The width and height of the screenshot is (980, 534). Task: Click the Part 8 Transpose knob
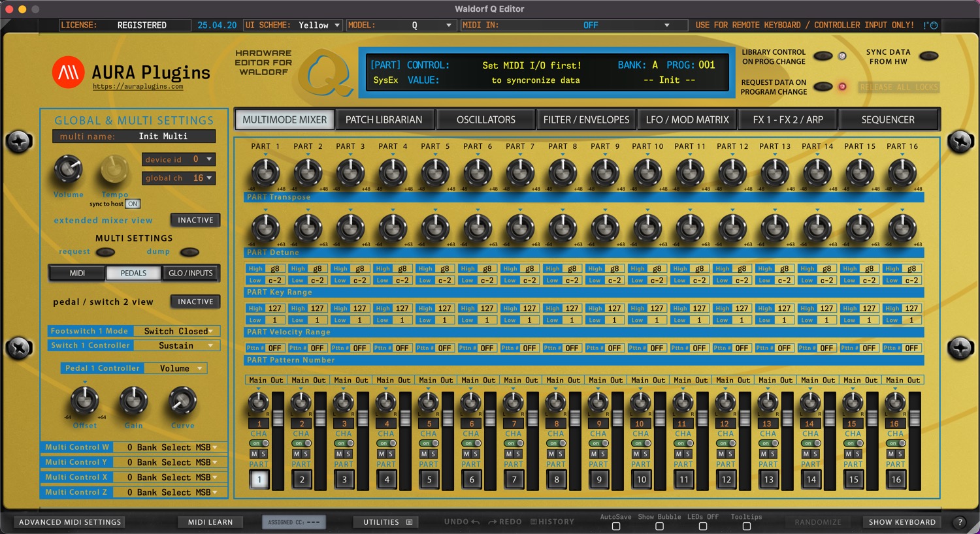563,173
